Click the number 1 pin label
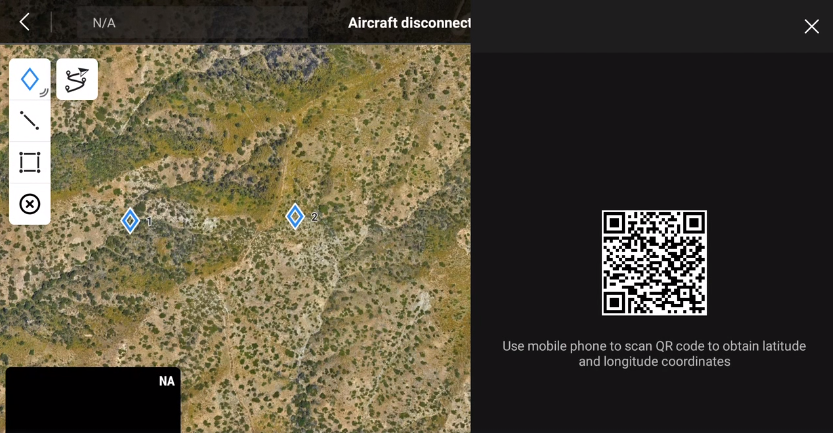This screenshot has height=433, width=833. [149, 222]
